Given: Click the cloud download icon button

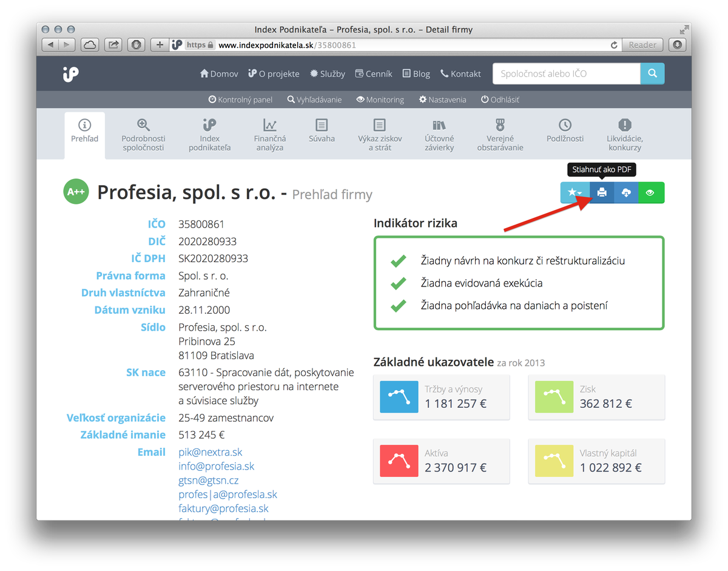Looking at the screenshot, I should (626, 192).
